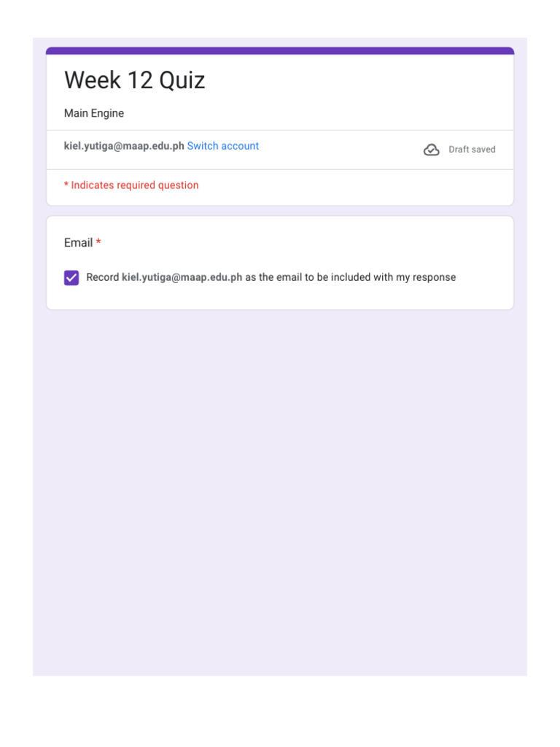560x747 pixels.
Task: Click the purple bar atop the header card
Action: click(x=280, y=50)
